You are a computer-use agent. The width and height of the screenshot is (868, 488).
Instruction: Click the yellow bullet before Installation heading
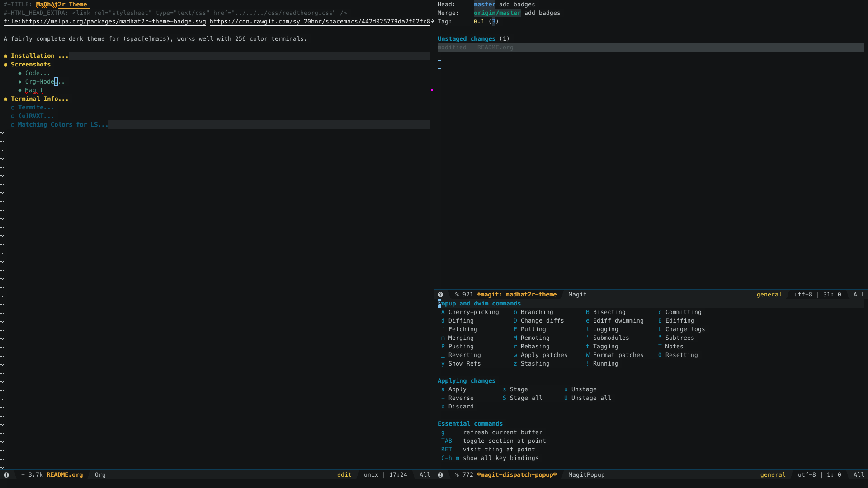click(x=5, y=56)
